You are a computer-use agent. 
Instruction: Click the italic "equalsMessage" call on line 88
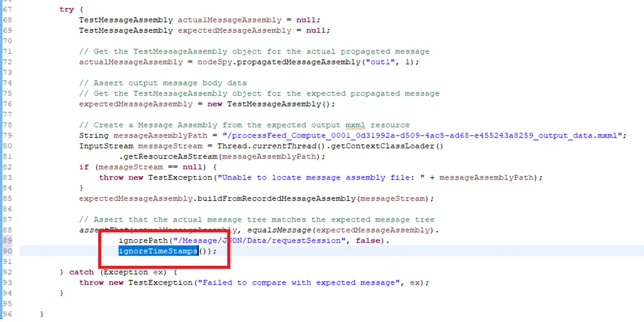click(x=279, y=230)
